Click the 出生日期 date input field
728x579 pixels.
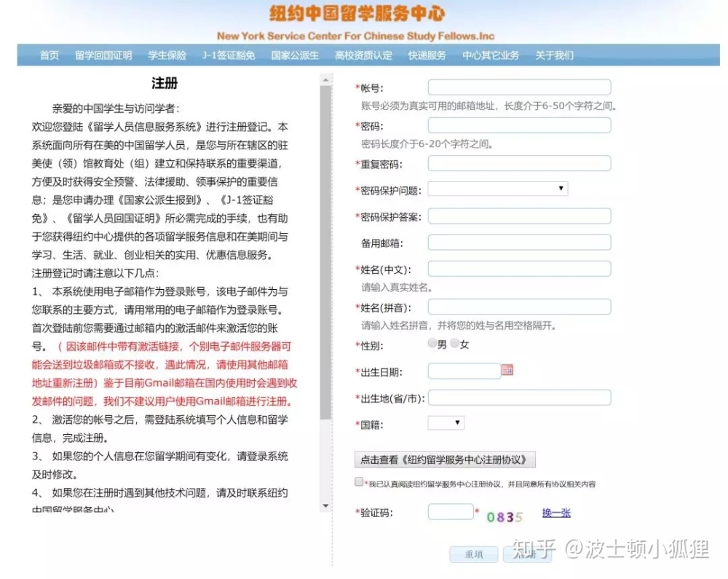[x=464, y=371]
